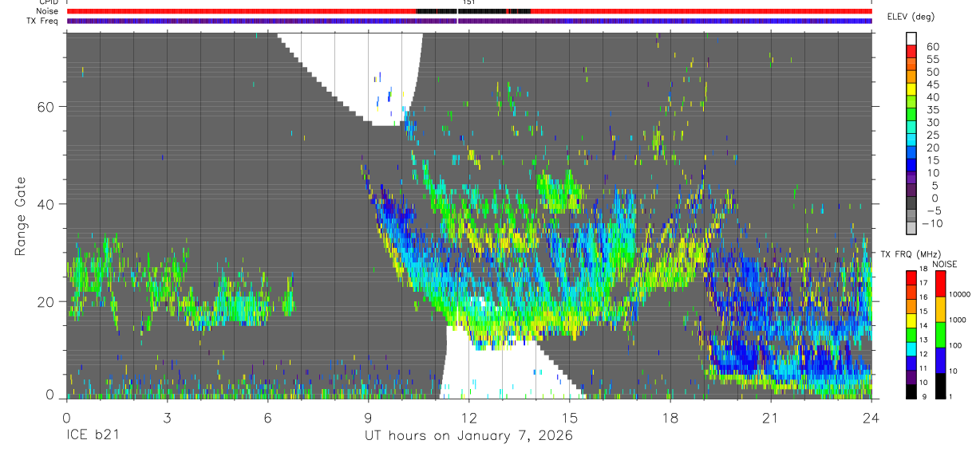Click the 'TX FRQ (MHz)' color bar title
Image resolution: width=980 pixels, height=452 pixels.
(x=911, y=254)
